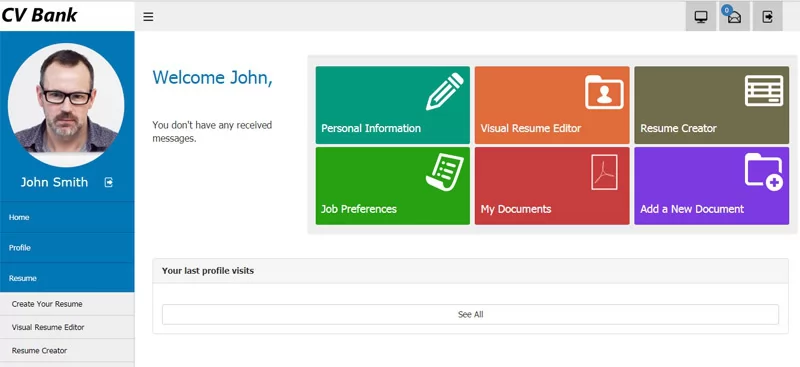Screen dimensions: 800x367
Task: Click the CV Bank logo
Action: pyautogui.click(x=39, y=15)
